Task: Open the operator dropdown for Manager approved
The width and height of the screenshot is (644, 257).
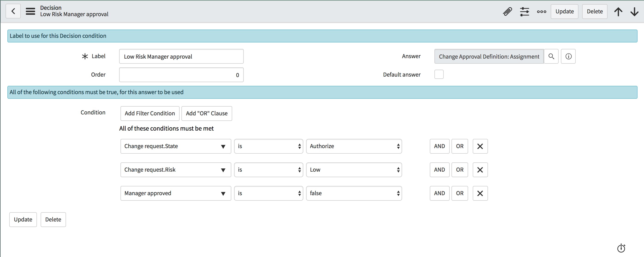Action: point(268,193)
